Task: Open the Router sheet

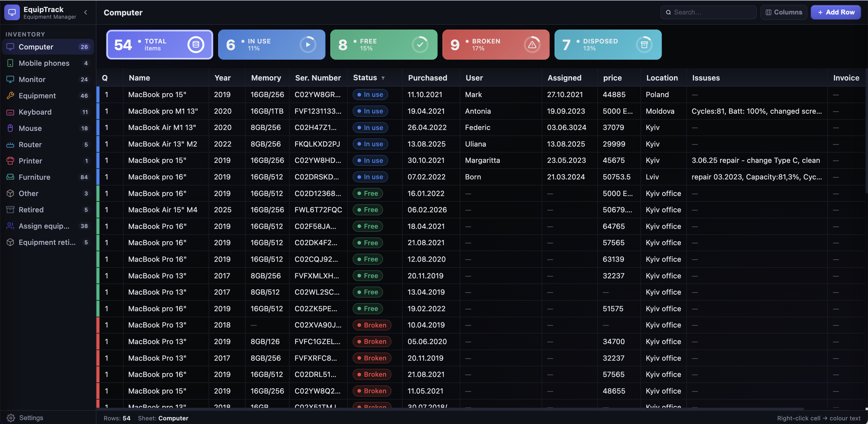Action: 48,144
